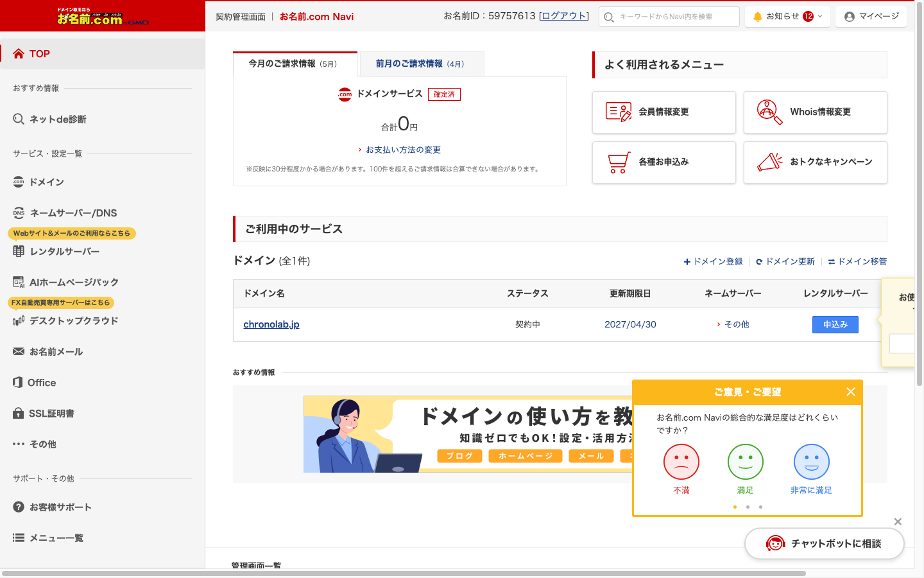Click 2027/04/30 renewal date
This screenshot has height=578, width=924.
(x=630, y=324)
